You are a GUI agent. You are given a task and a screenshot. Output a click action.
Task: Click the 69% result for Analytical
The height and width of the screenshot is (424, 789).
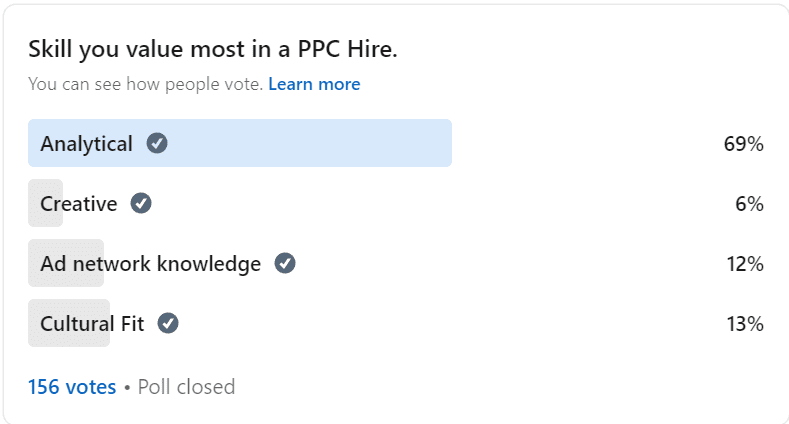(x=743, y=144)
